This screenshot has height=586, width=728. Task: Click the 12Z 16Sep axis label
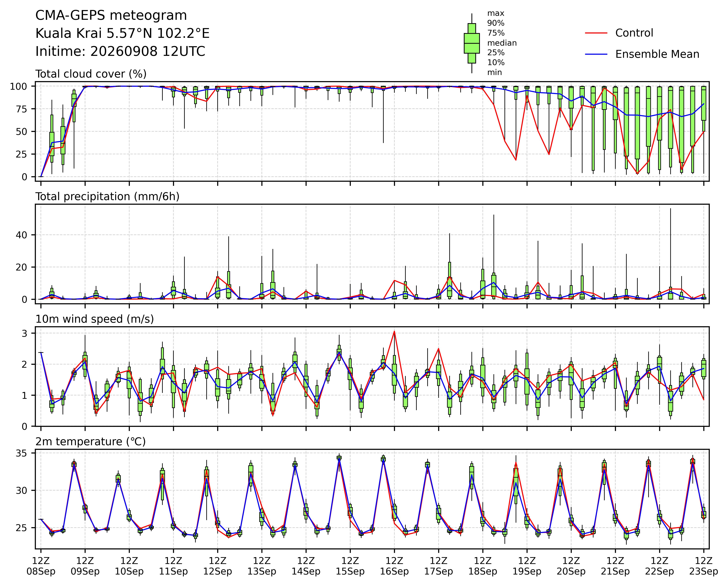click(x=394, y=566)
